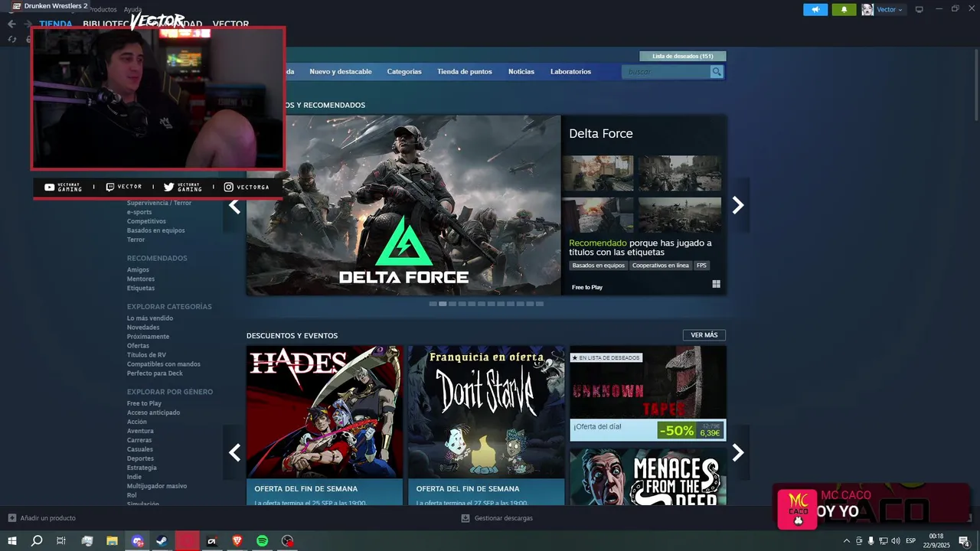Click 'Amigos' under Recomendados

coord(138,269)
